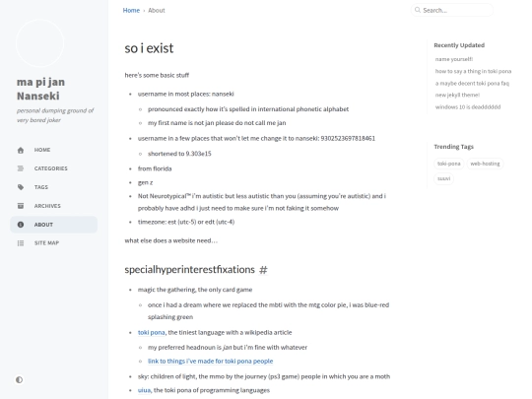The height and width of the screenshot is (399, 532).
Task: Click the Site Map list icon
Action: tap(21, 243)
